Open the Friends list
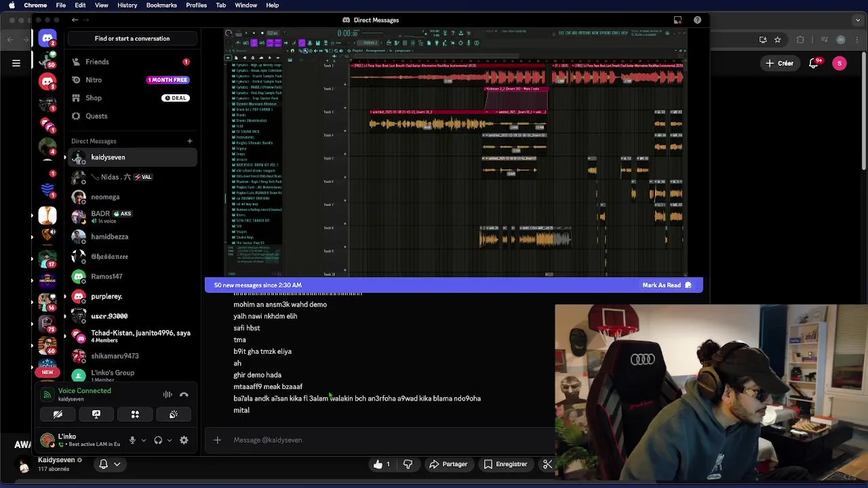Viewport: 868px width, 488px height. (x=132, y=62)
